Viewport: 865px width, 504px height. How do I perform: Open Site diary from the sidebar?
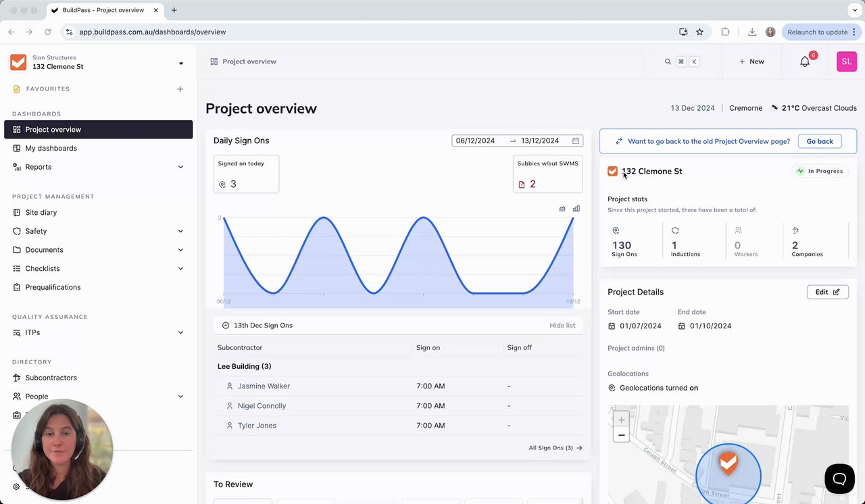click(x=41, y=212)
